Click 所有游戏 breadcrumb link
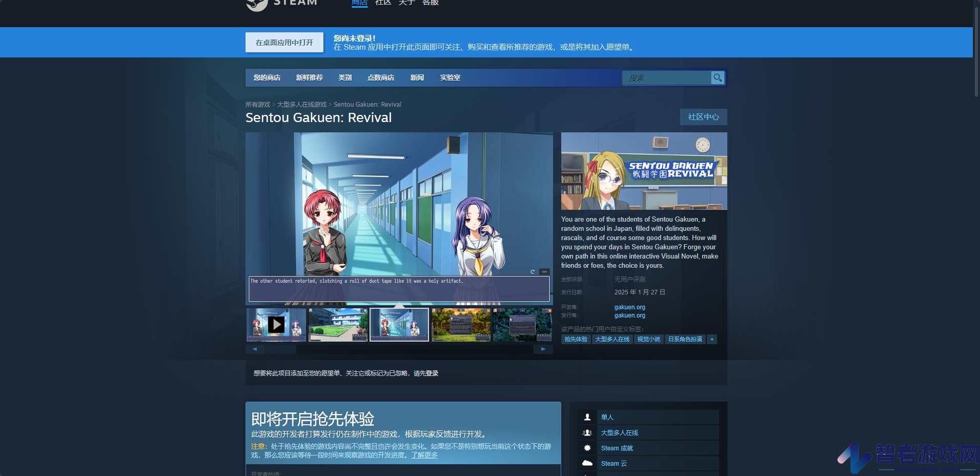Image resolution: width=980 pixels, height=476 pixels. (x=258, y=104)
